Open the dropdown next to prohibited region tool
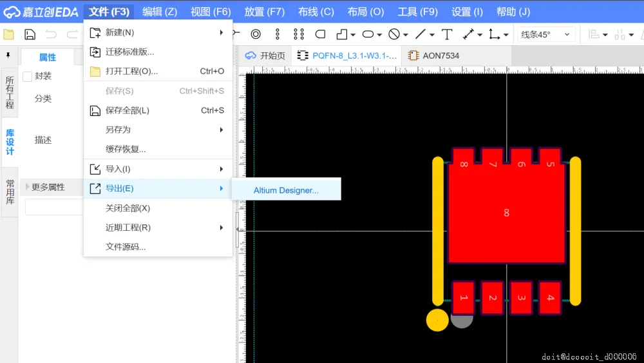Image resolution: width=644 pixels, height=363 pixels. click(405, 35)
